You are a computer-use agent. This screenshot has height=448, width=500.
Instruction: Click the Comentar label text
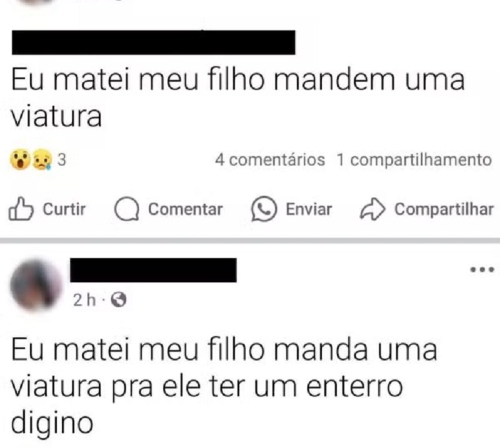click(x=185, y=209)
